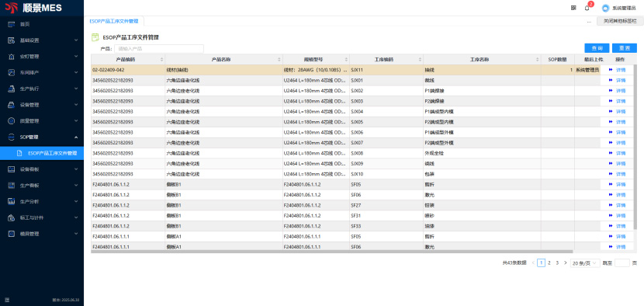Click the system administrator avatar icon

click(x=605, y=8)
